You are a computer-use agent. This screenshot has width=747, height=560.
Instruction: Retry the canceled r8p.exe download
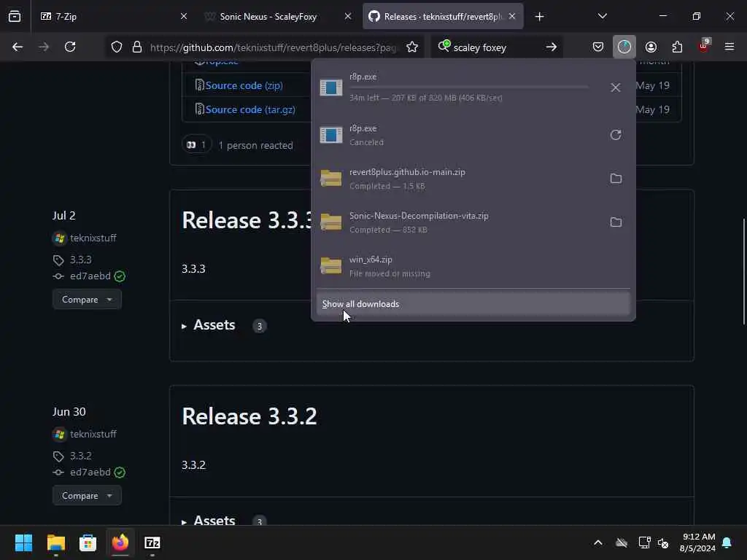tap(616, 135)
